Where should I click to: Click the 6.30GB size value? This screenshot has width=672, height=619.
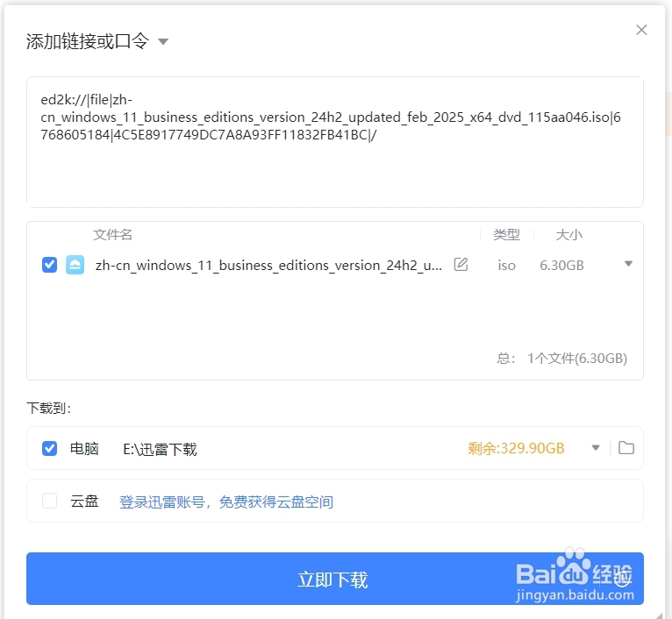[561, 266]
